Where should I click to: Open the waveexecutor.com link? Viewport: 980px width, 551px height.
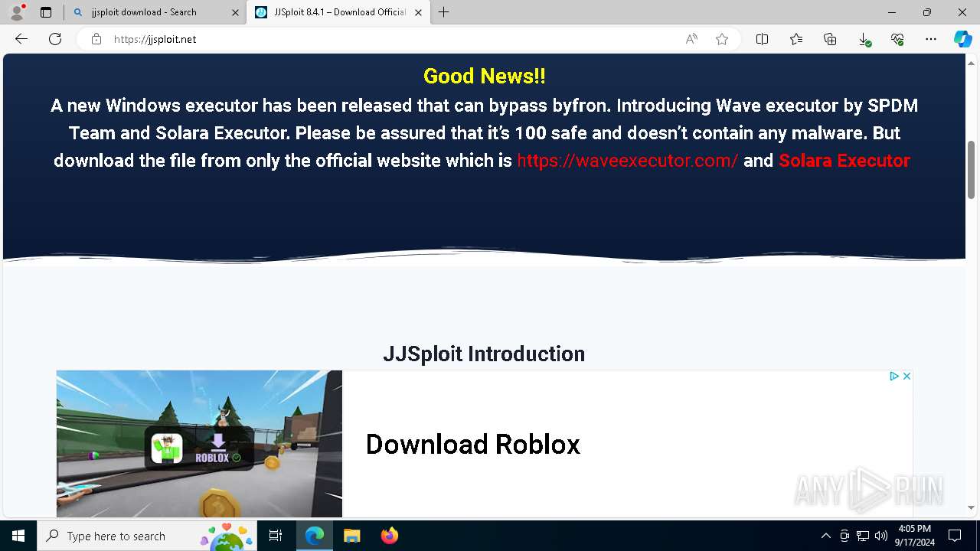pos(627,161)
